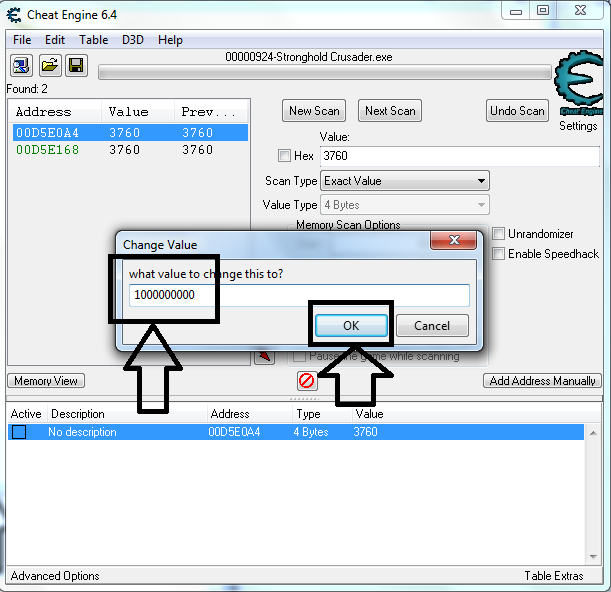Image resolution: width=611 pixels, height=592 pixels.
Task: Click the Value header in address table
Action: (369, 414)
